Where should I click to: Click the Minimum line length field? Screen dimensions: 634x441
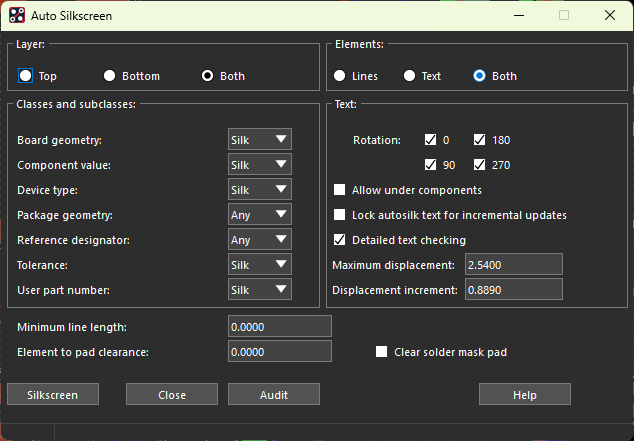280,327
